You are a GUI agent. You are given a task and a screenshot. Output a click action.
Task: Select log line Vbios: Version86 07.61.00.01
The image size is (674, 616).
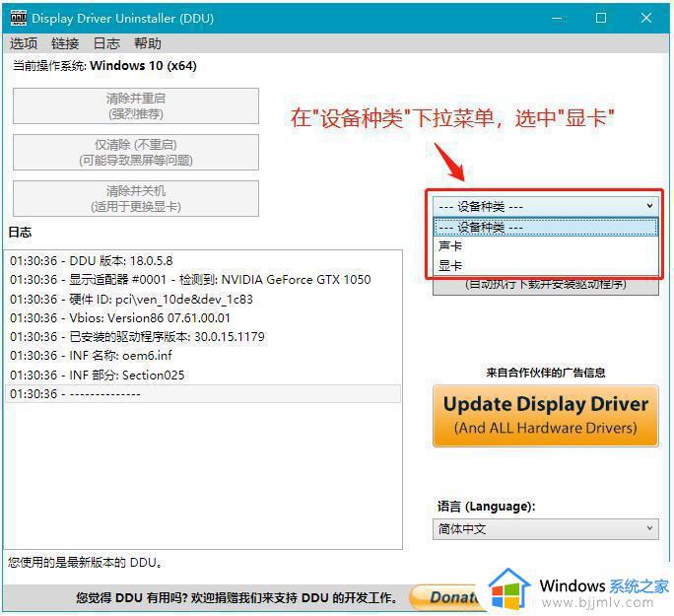pyautogui.click(x=202, y=317)
